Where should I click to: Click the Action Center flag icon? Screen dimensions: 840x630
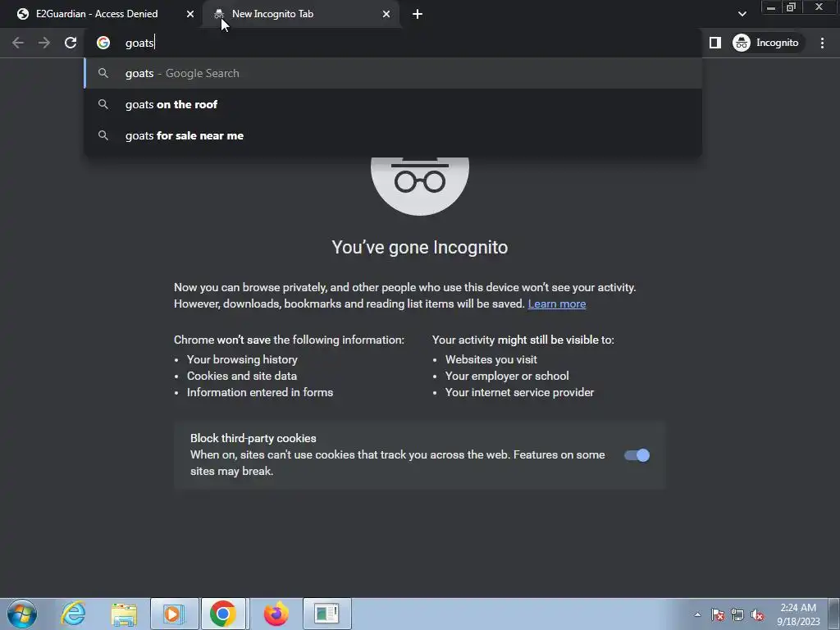coord(718,614)
